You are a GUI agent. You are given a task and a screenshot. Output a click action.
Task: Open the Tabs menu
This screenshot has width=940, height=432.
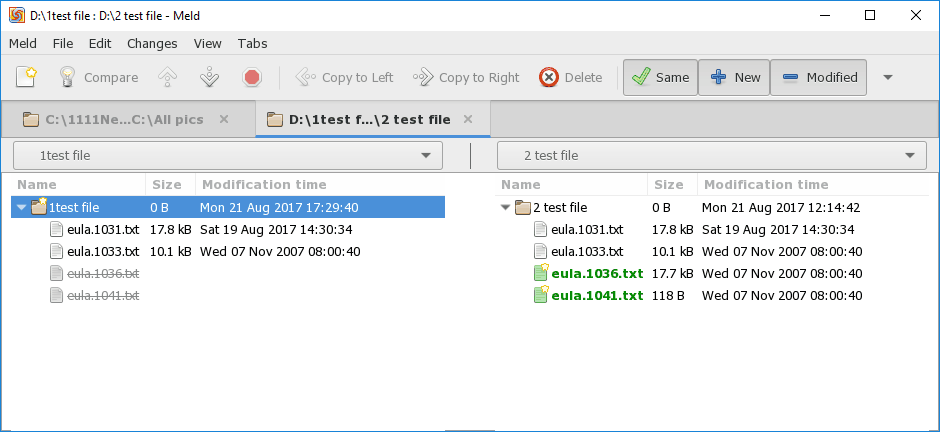tap(252, 43)
